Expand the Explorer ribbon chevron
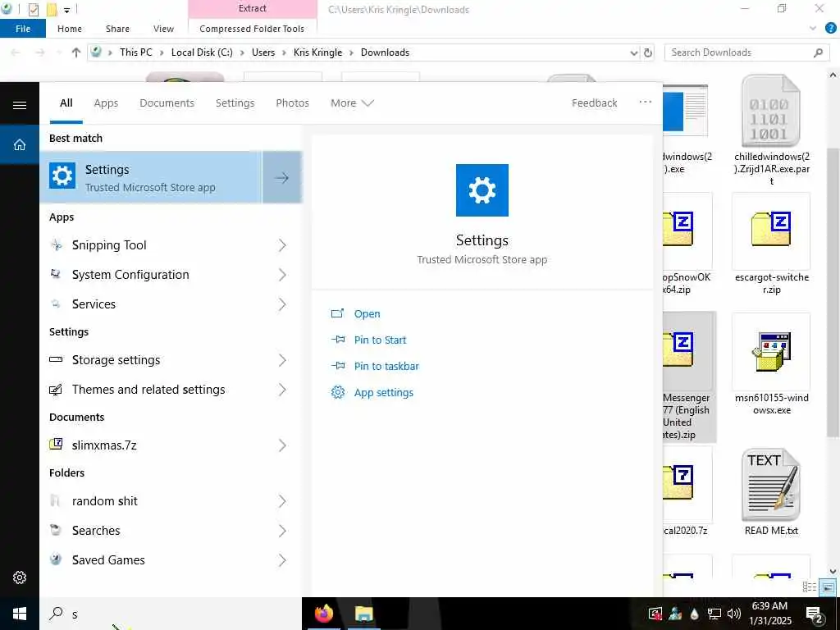The width and height of the screenshot is (840, 630). tap(813, 29)
